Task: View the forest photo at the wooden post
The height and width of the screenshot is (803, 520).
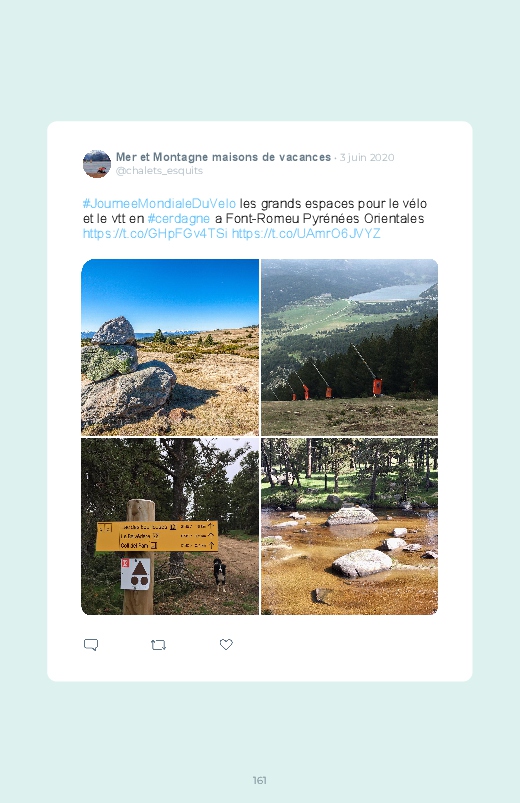Action: coord(170,526)
